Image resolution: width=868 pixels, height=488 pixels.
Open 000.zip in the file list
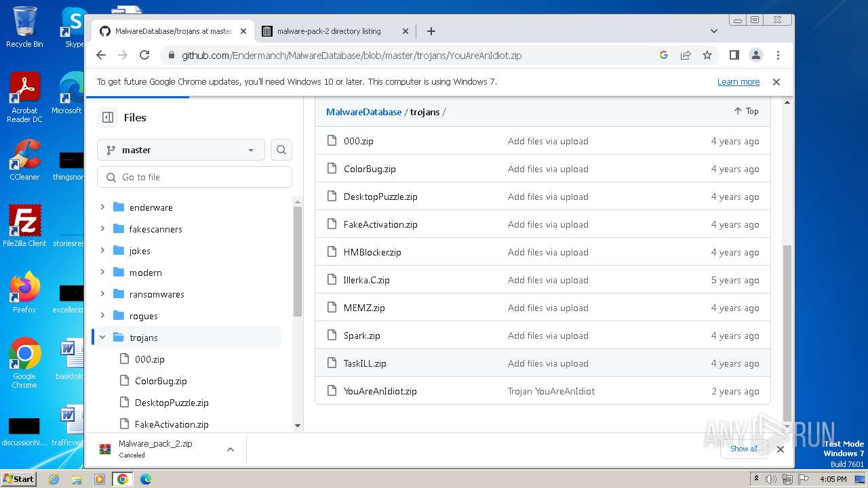(x=359, y=141)
